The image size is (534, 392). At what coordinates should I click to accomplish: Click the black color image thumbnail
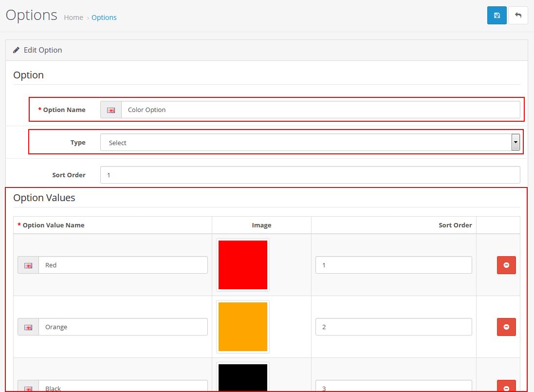pos(243,377)
